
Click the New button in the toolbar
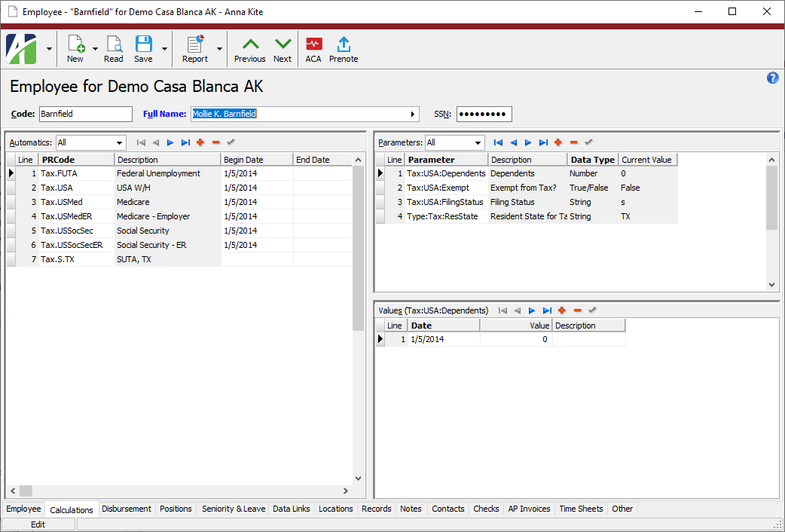75,48
